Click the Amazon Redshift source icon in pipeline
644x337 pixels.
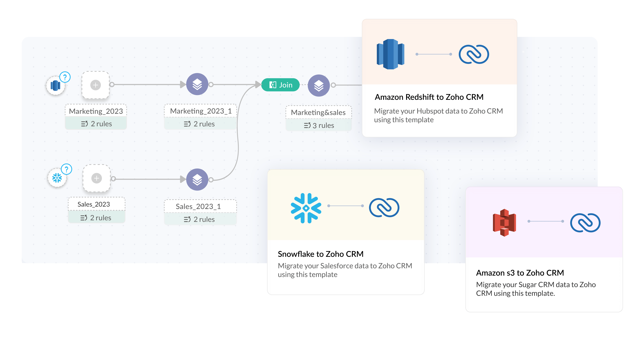coord(56,86)
